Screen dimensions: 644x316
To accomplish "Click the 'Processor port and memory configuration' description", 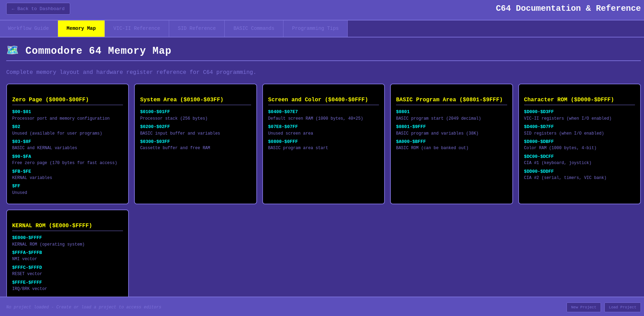I will click(x=61, y=119).
